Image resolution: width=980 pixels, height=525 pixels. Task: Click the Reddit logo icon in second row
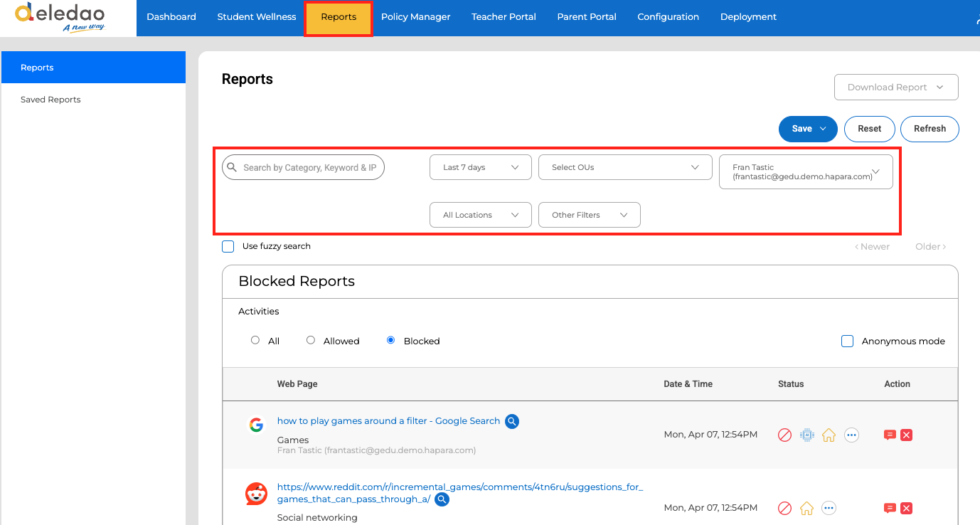tap(256, 494)
